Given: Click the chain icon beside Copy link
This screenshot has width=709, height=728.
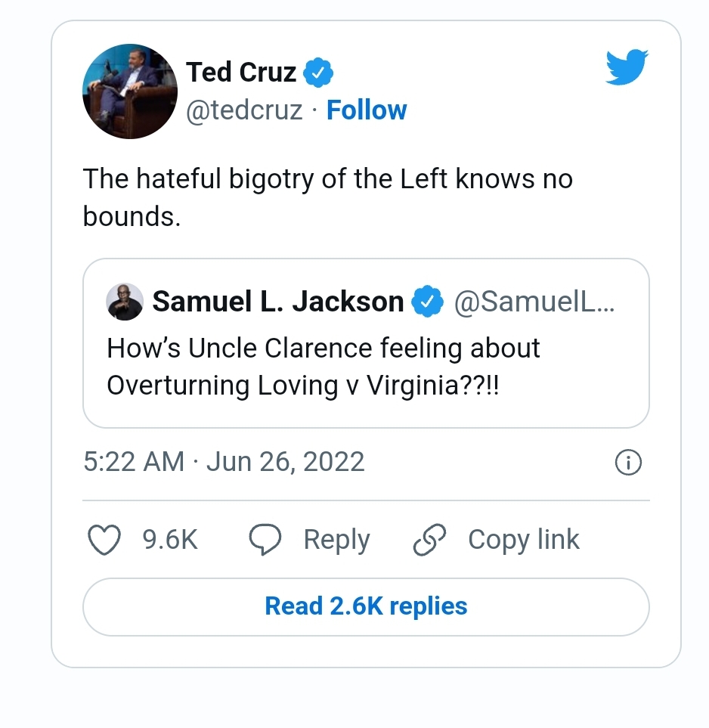Looking at the screenshot, I should coord(430,540).
